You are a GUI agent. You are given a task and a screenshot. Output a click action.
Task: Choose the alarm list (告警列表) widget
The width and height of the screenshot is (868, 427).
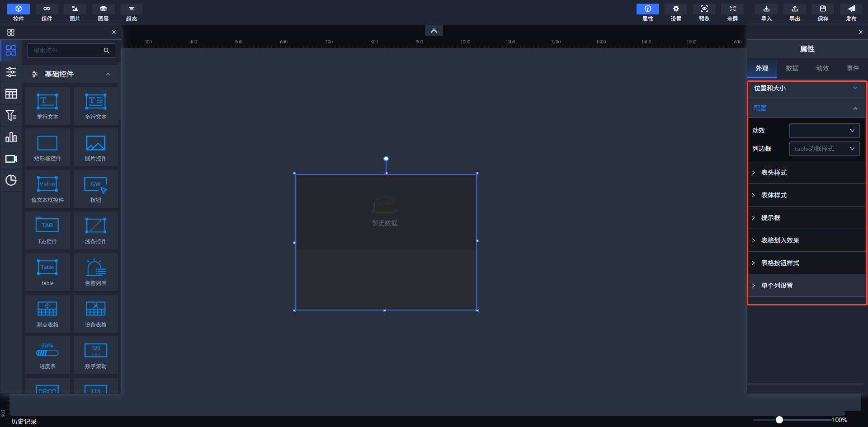(x=95, y=272)
